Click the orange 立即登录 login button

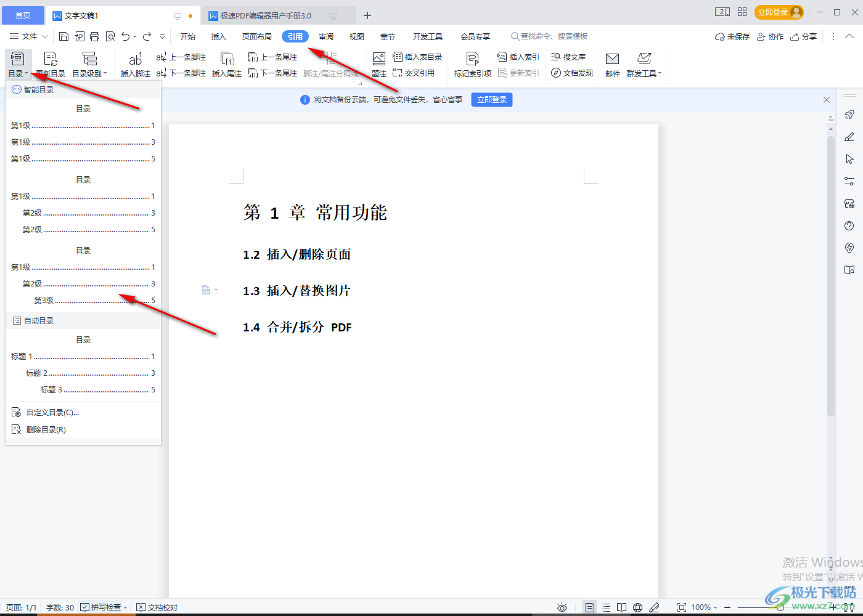pyautogui.click(x=779, y=12)
